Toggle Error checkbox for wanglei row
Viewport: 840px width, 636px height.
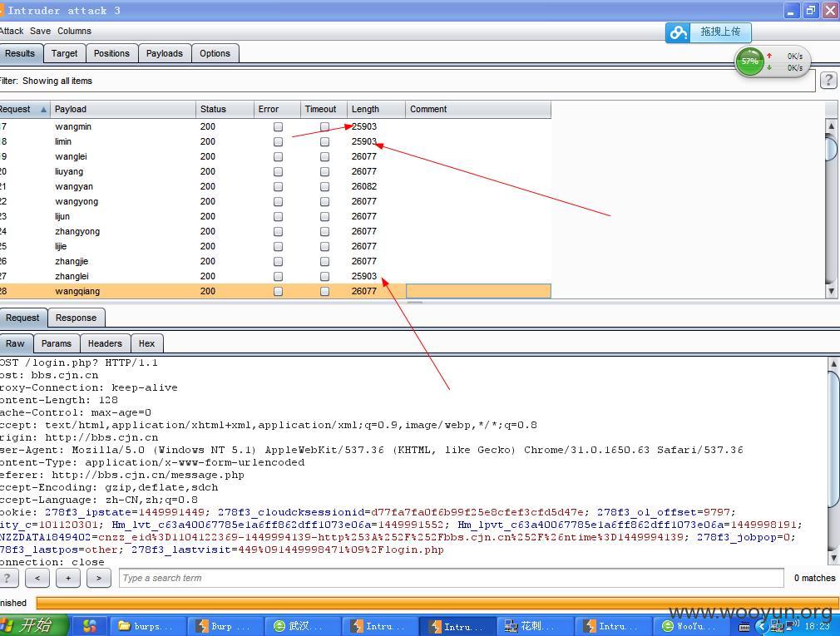tap(278, 157)
